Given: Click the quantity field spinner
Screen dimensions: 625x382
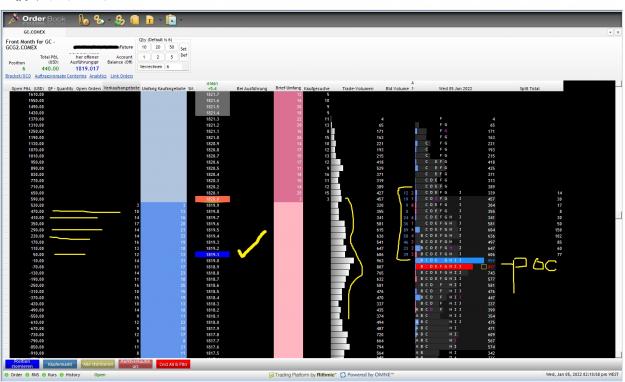Looking at the screenshot, I should [x=186, y=67].
